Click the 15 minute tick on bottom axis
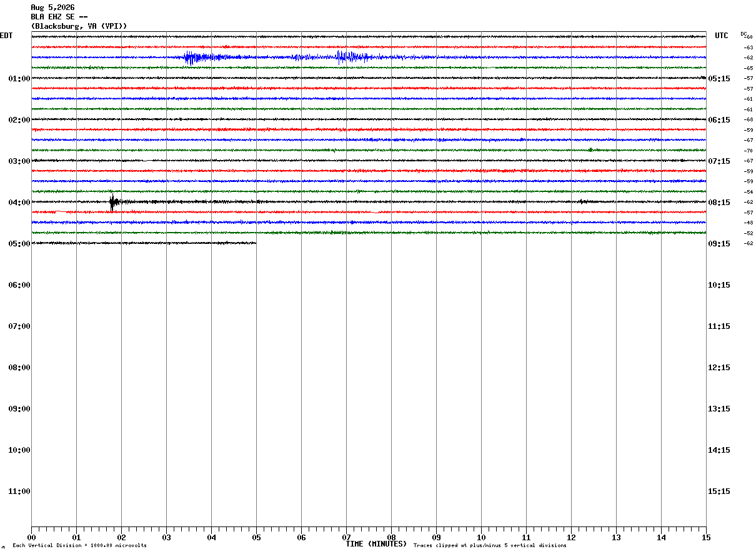The image size is (756, 554). point(706,537)
